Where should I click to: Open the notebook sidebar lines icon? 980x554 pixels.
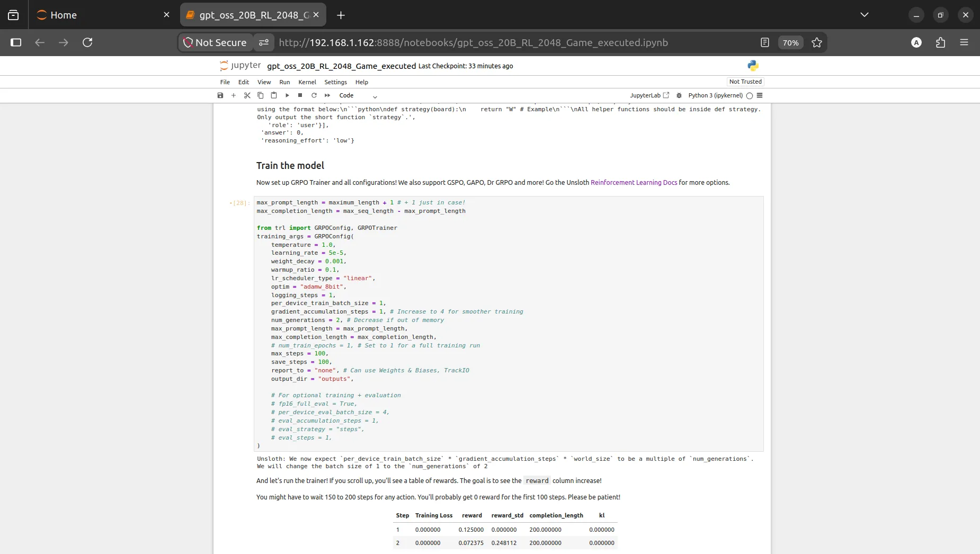760,96
